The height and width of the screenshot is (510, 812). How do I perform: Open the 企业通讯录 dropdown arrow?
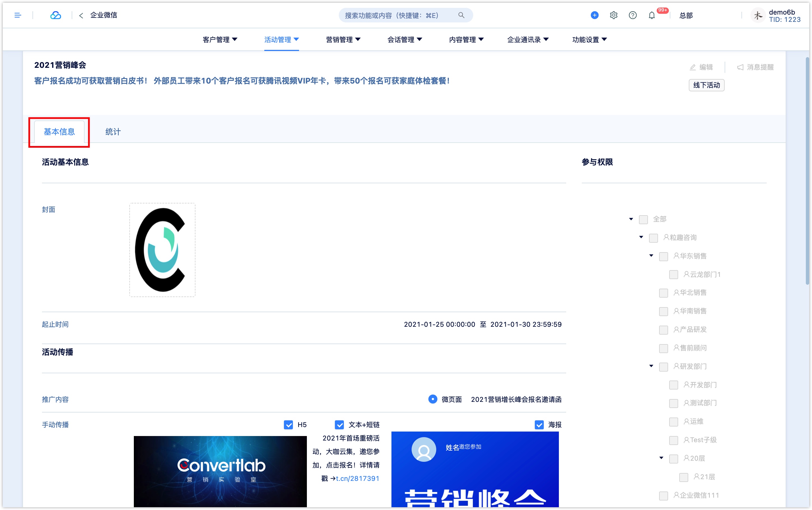[x=546, y=40]
